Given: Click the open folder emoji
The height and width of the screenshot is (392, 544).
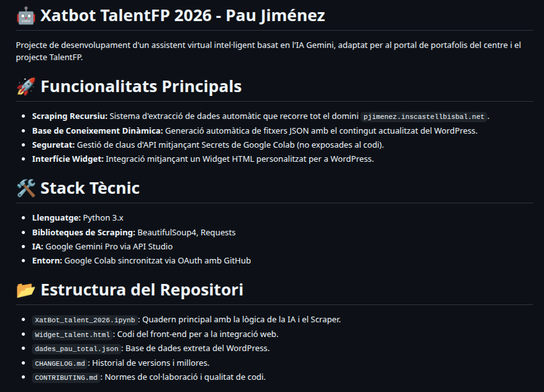Looking at the screenshot, I should click(x=25, y=290).
